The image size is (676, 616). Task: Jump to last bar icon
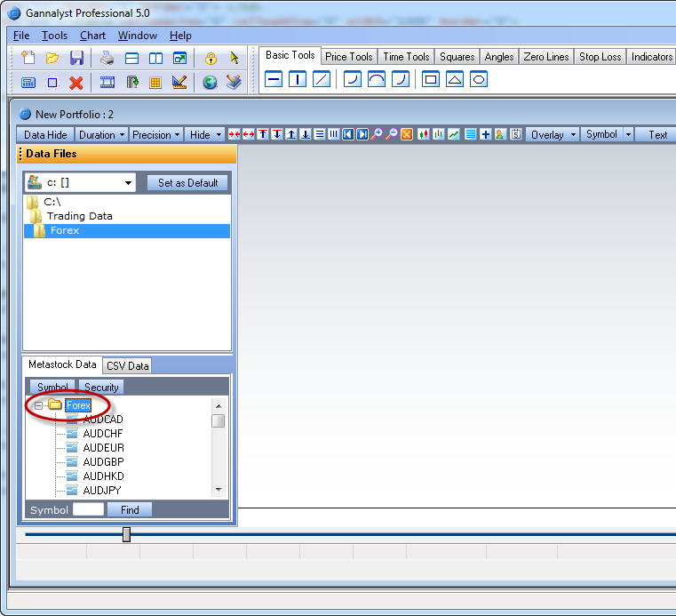[362, 134]
